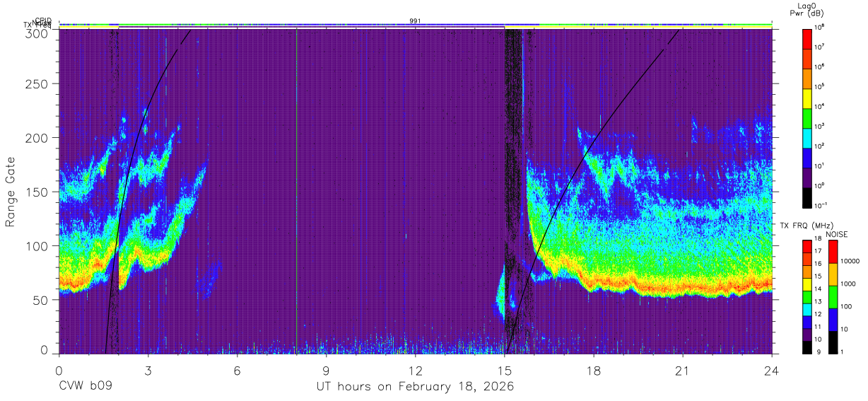This screenshot has height=401, width=868.
Task: Click the 'UT hours on February 18, 2026' label
Action: point(414,388)
